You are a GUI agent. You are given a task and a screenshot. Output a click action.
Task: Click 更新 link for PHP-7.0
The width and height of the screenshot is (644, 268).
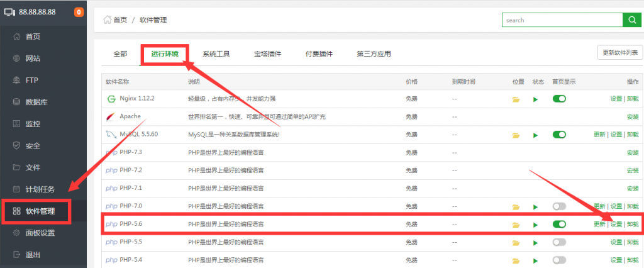point(599,206)
